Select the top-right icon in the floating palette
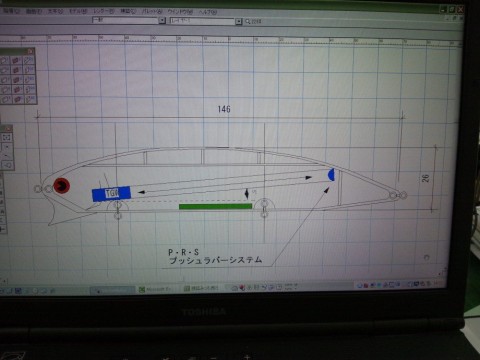 coord(29,60)
